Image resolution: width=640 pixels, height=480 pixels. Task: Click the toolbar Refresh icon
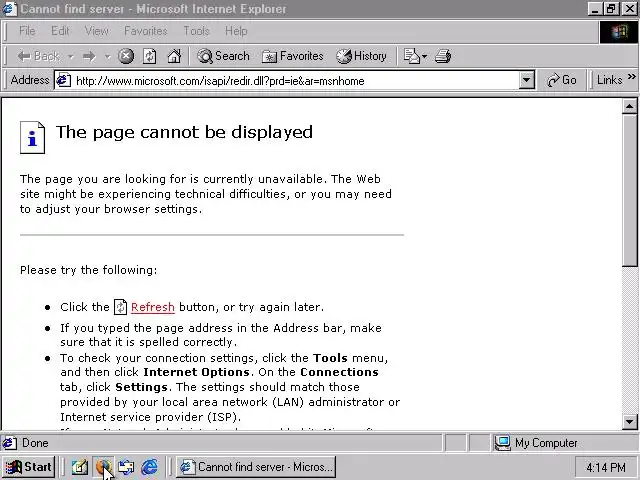149,56
